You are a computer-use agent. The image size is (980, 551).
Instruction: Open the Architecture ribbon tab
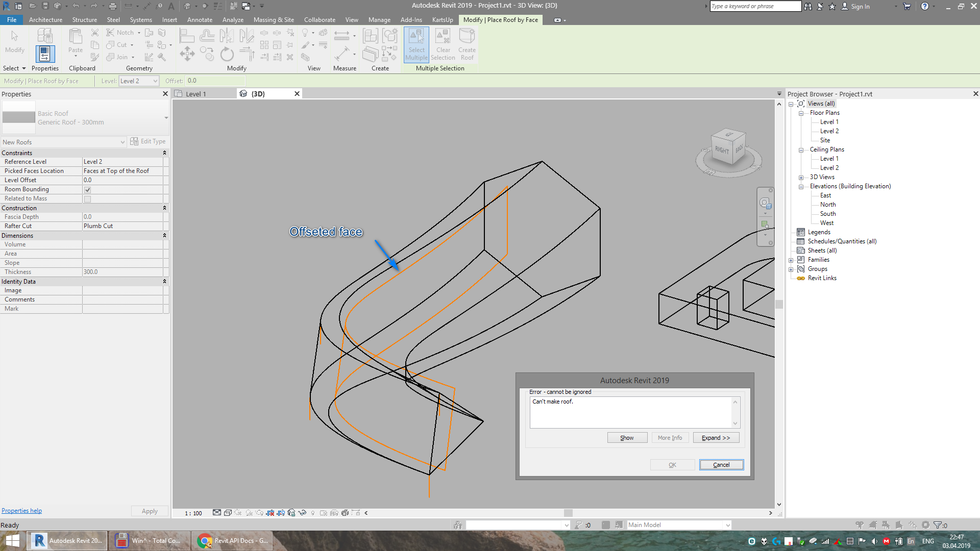pos(45,20)
